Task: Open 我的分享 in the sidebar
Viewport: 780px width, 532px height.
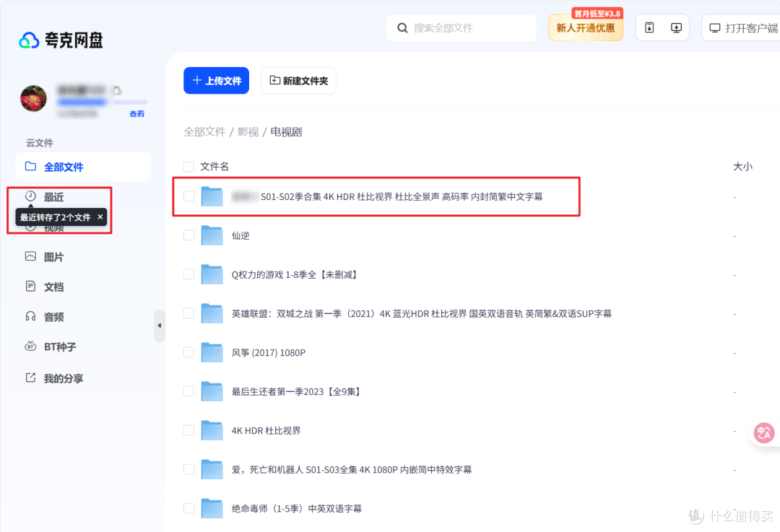Action: coord(63,378)
